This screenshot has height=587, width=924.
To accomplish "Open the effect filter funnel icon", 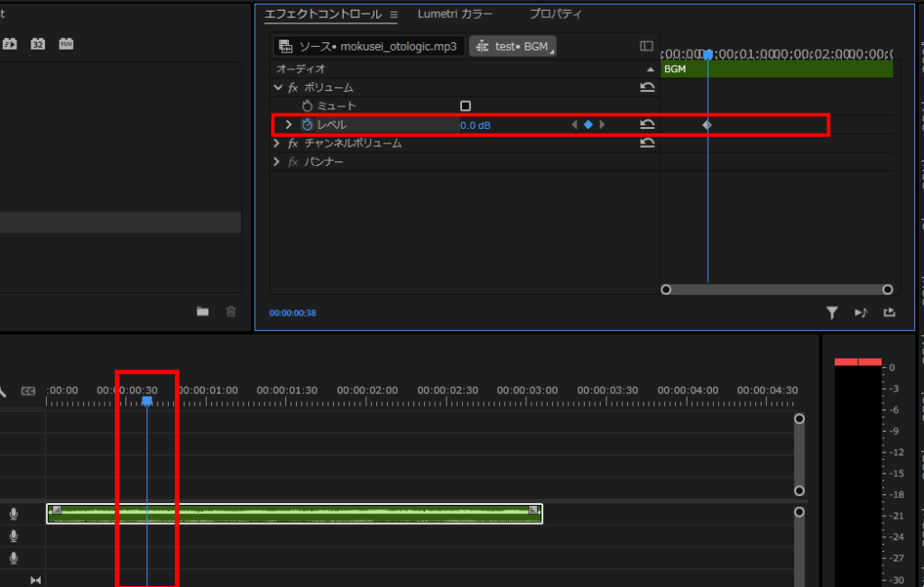I will [832, 313].
